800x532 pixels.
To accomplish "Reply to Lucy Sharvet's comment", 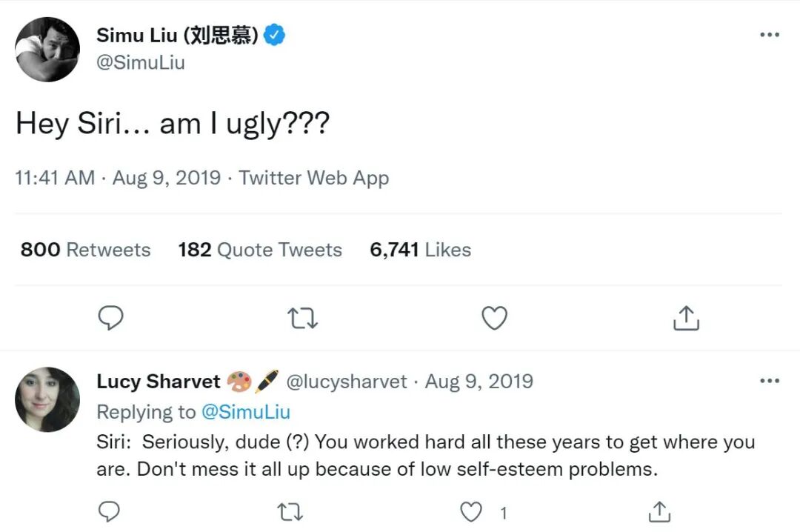I will coord(109,511).
